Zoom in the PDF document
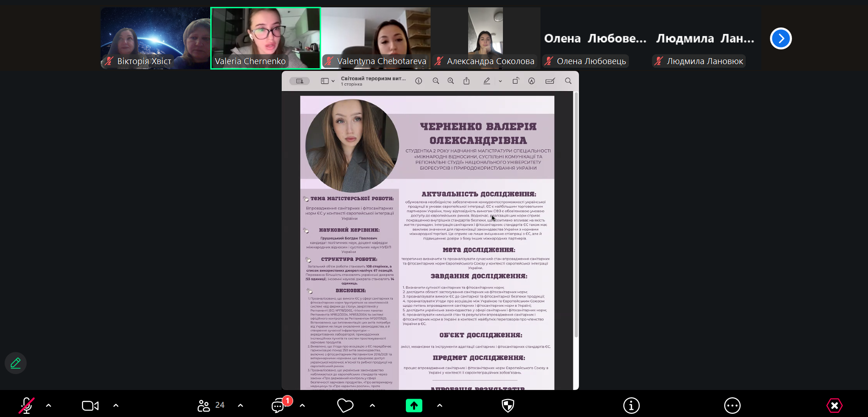This screenshot has width=868, height=417. (x=451, y=81)
